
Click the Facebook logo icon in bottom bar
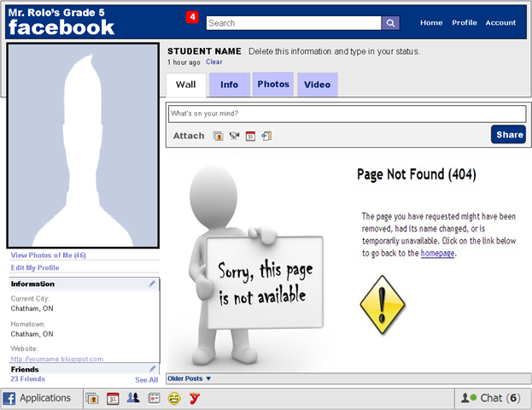click(9, 398)
